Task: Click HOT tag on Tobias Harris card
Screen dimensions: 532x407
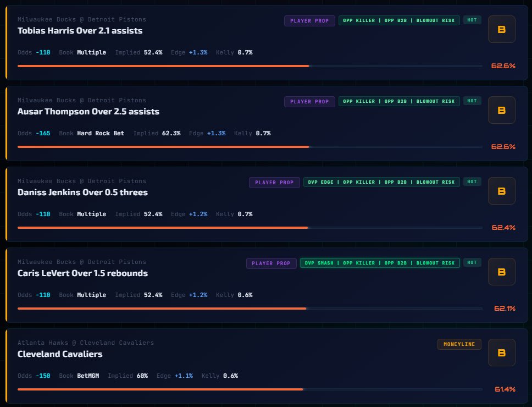Action: coord(472,20)
